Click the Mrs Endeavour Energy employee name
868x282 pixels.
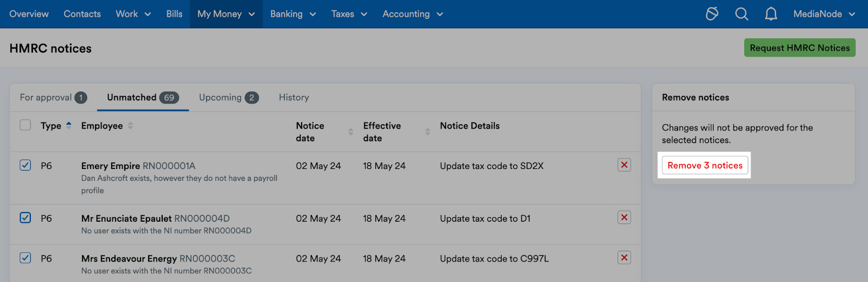tap(129, 259)
